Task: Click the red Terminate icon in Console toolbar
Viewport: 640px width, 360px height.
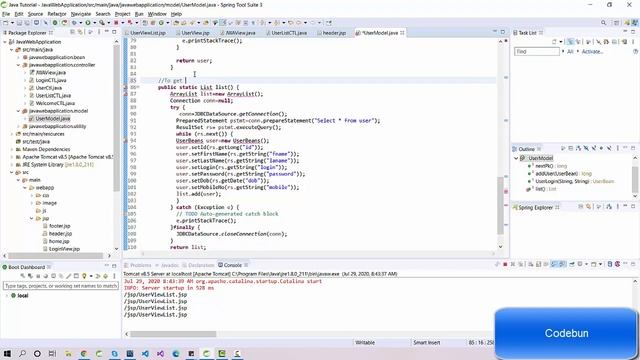Action: [505, 264]
